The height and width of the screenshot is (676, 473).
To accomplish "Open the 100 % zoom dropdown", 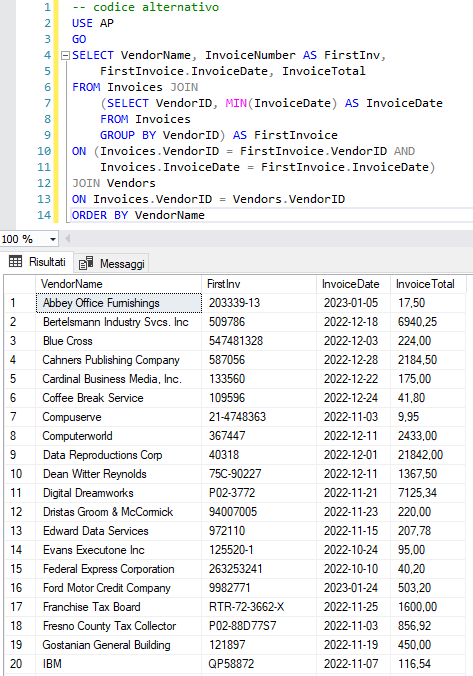I will 53,239.
